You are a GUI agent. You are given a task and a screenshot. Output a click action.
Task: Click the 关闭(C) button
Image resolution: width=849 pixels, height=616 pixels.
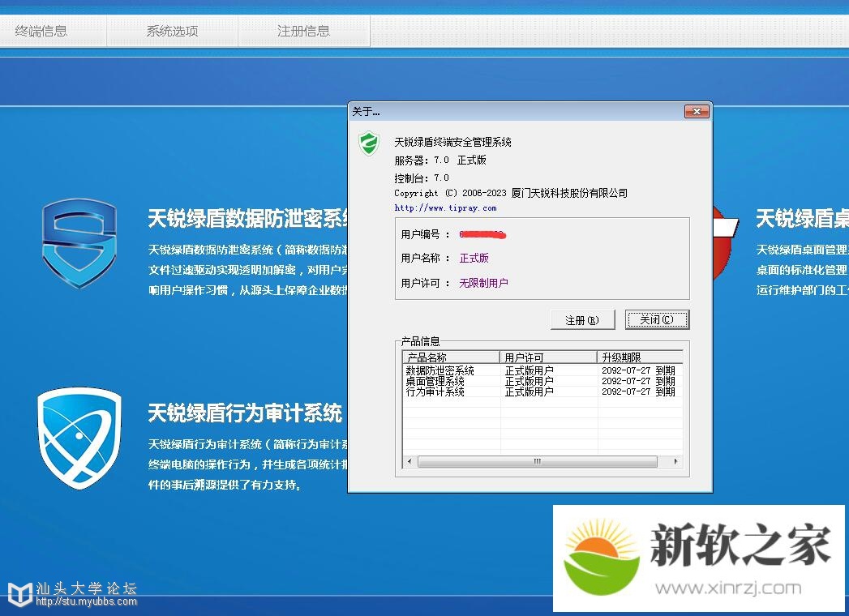coord(657,319)
